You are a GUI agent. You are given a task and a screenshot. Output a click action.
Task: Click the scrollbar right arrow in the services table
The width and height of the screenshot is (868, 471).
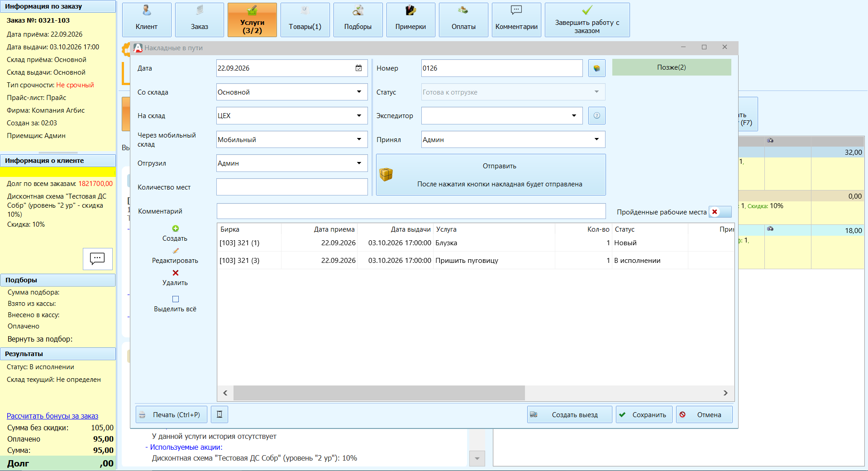pyautogui.click(x=725, y=393)
